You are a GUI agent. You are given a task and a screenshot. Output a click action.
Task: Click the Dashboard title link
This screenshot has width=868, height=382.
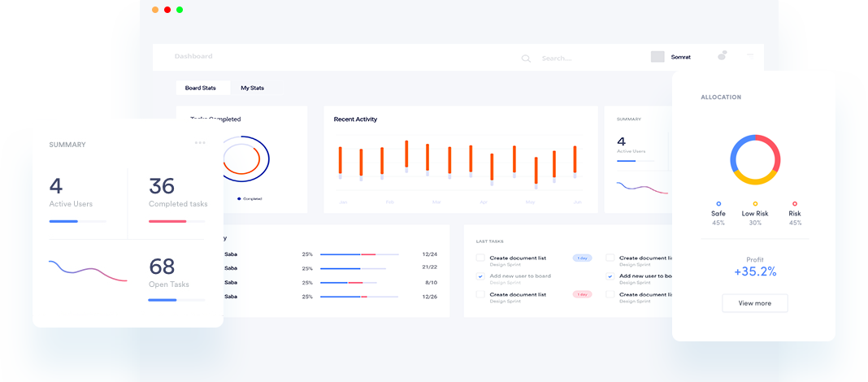point(193,56)
